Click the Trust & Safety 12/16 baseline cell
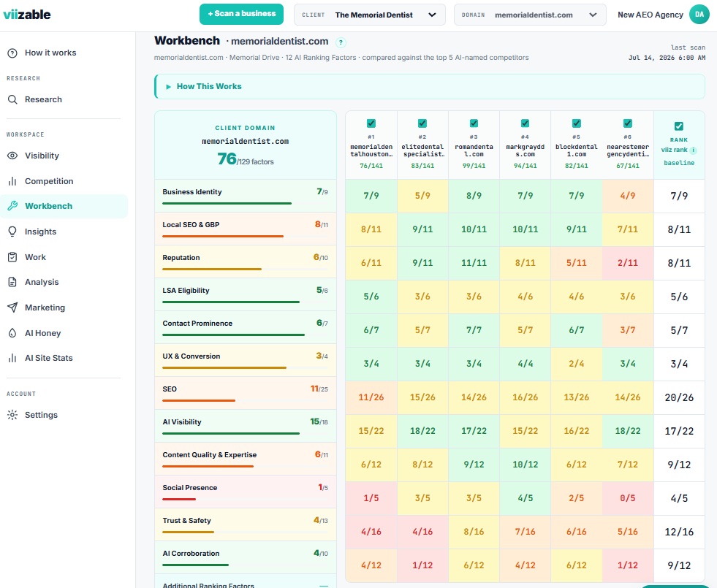Viewport: 717px width, 588px height. pos(679,532)
